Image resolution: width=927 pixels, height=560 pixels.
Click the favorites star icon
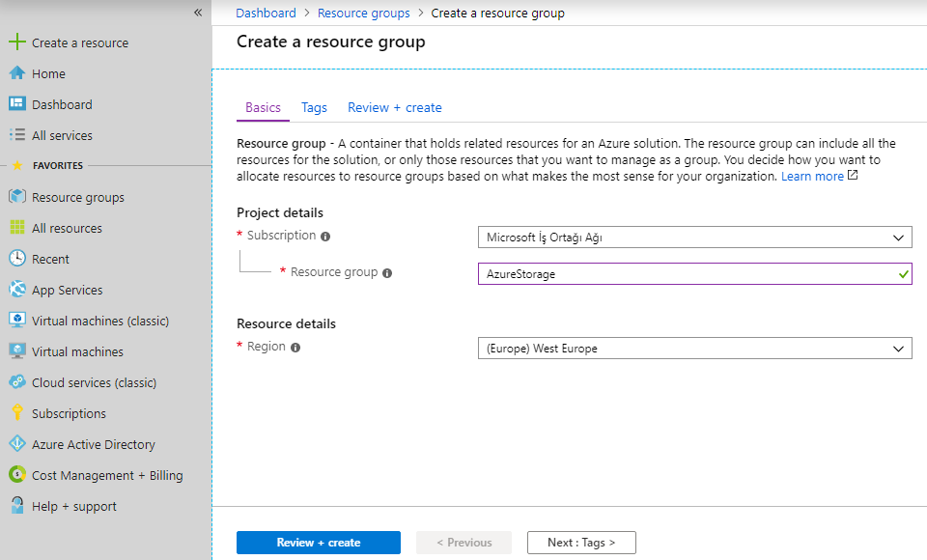[x=17, y=165]
